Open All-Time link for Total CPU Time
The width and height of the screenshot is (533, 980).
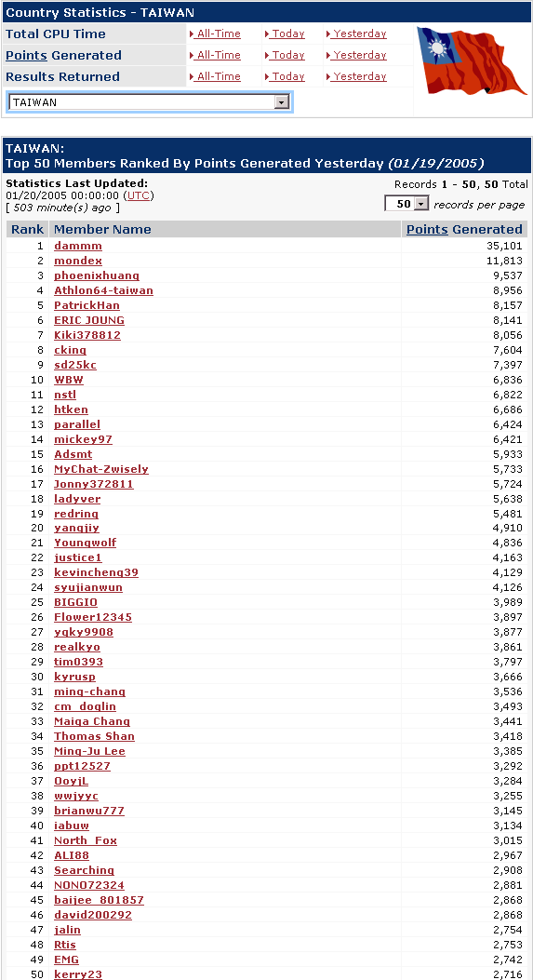click(x=215, y=34)
